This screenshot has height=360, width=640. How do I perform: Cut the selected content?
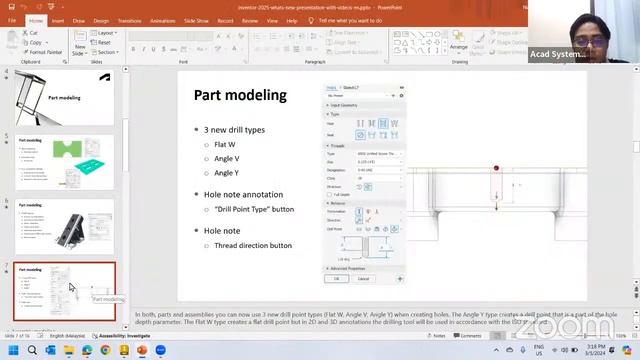[x=30, y=33]
